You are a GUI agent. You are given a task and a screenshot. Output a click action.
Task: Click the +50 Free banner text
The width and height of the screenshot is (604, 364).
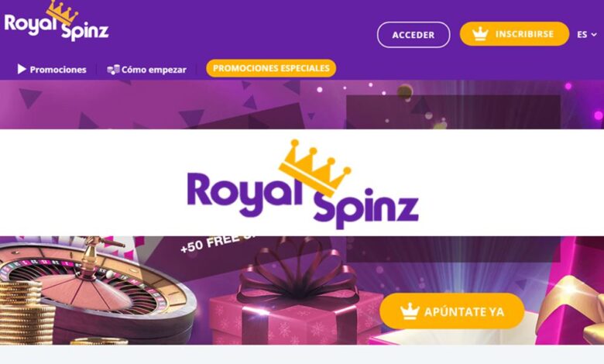216,243
